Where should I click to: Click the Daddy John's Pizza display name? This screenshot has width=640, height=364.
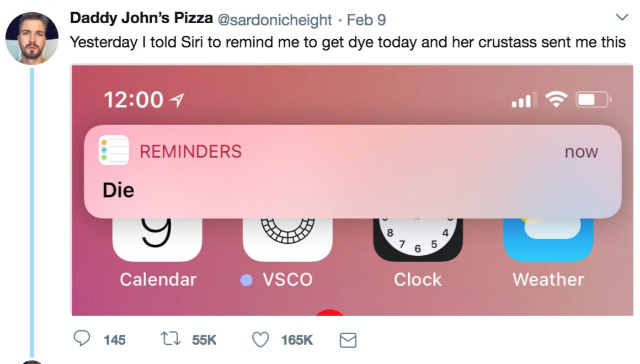click(x=141, y=18)
